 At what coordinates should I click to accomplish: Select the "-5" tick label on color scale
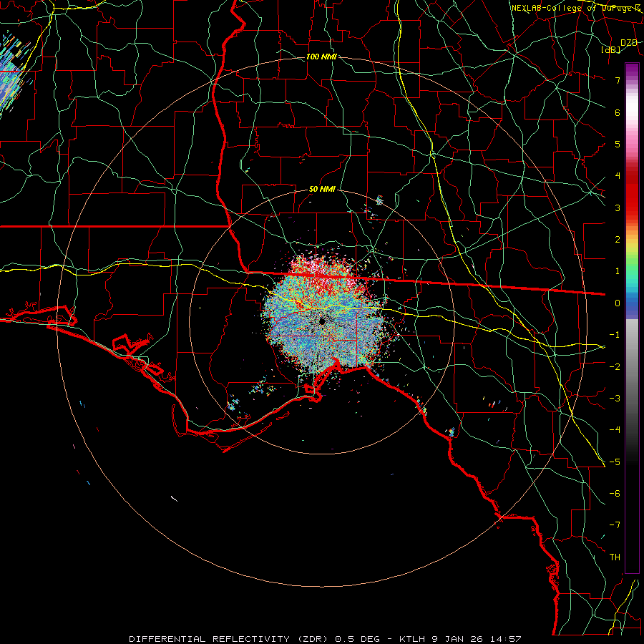click(615, 462)
